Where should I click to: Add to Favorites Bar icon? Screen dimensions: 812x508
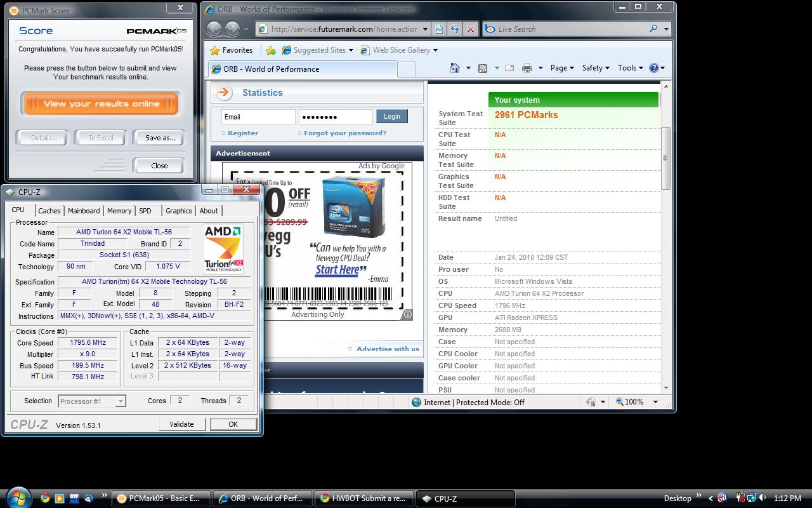click(271, 50)
